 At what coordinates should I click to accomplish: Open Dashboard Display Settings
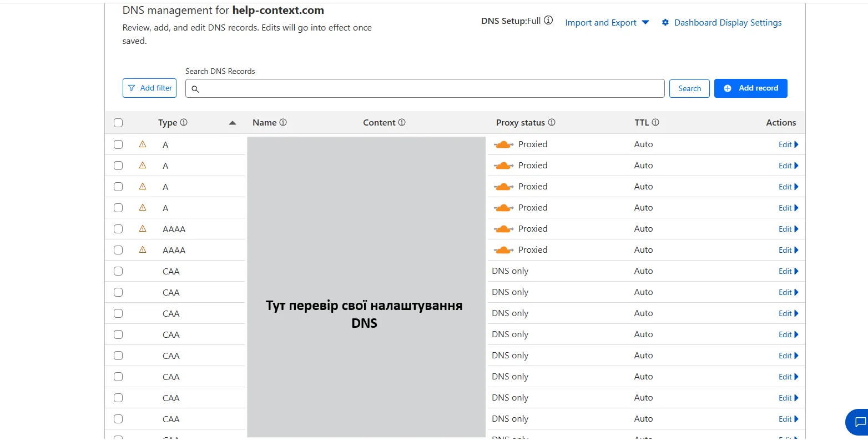721,23
